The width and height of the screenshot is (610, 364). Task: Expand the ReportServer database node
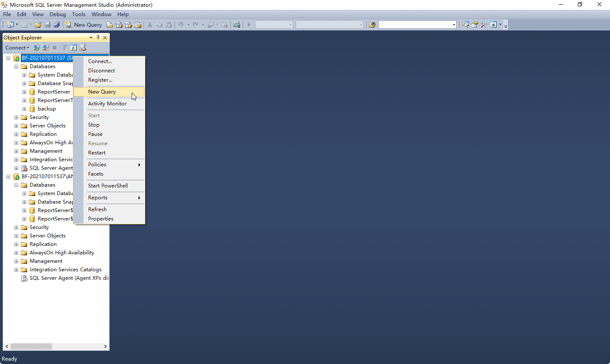point(24,92)
